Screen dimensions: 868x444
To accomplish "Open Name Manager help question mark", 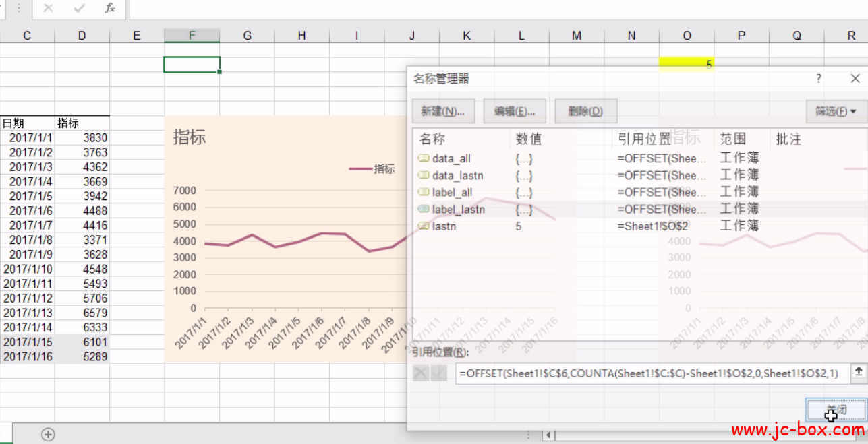I will (819, 79).
